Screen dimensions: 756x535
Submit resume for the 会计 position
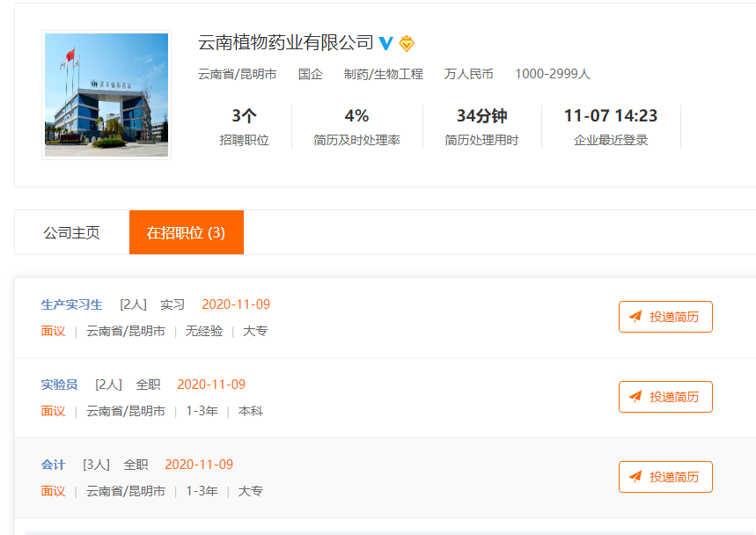click(x=665, y=477)
